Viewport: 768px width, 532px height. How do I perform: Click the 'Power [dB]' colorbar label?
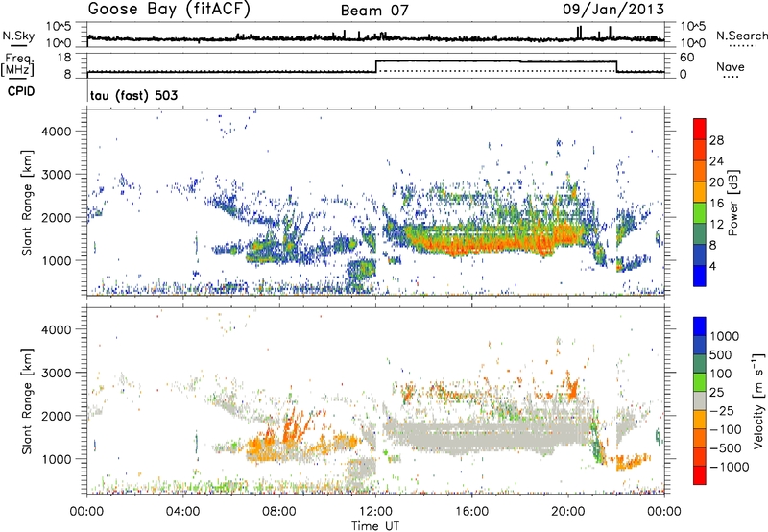(x=732, y=203)
